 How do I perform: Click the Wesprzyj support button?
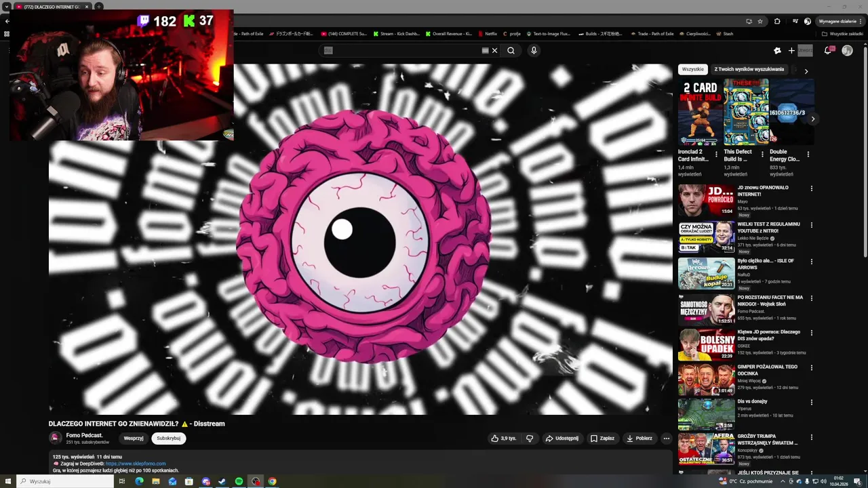tap(134, 439)
